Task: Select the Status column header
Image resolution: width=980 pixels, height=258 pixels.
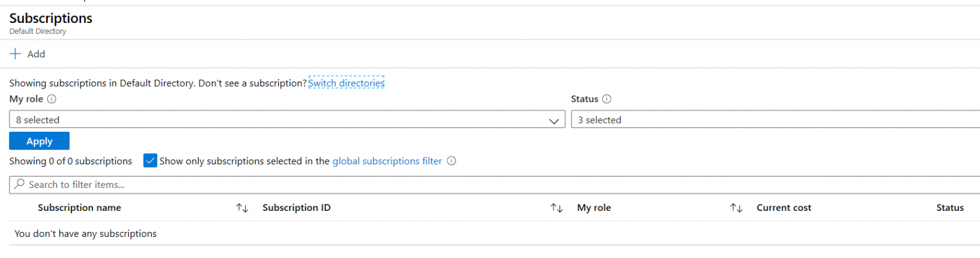Action: pyautogui.click(x=950, y=208)
